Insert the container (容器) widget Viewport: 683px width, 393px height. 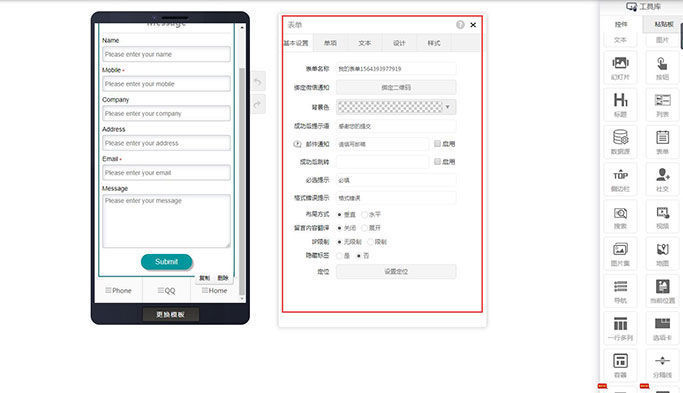[620, 366]
